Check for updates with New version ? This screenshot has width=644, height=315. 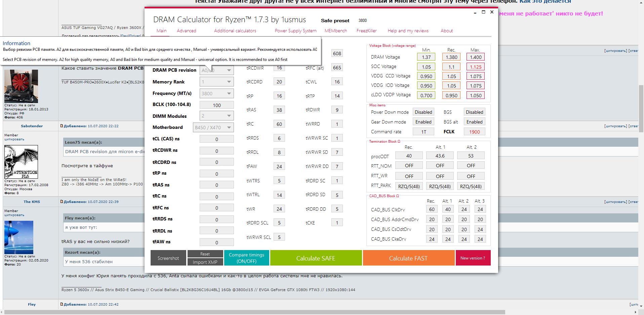(473, 258)
